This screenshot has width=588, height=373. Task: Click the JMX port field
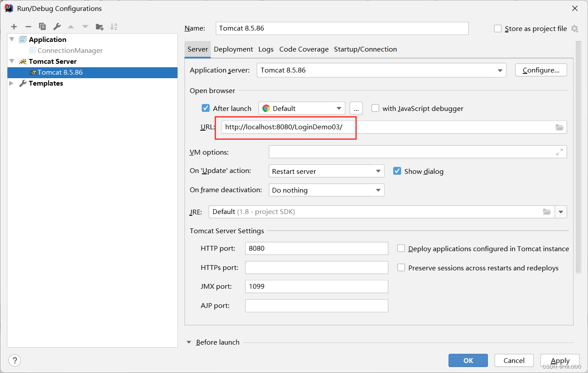pyautogui.click(x=317, y=287)
